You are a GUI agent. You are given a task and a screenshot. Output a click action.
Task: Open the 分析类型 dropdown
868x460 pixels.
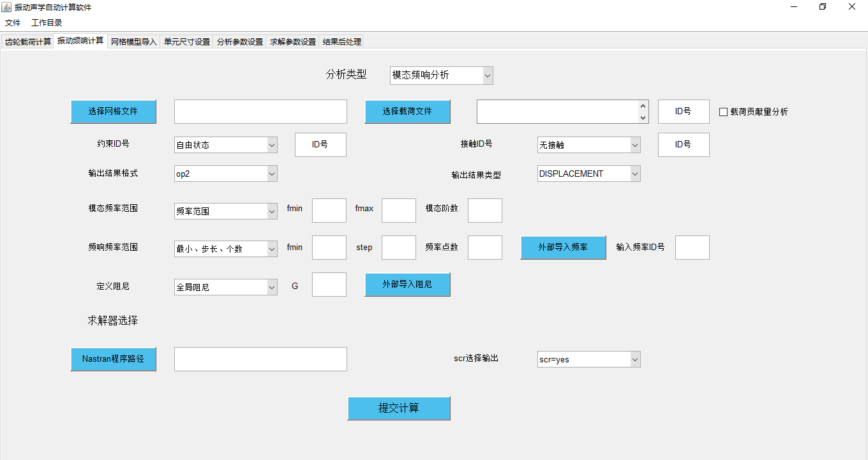click(x=441, y=75)
